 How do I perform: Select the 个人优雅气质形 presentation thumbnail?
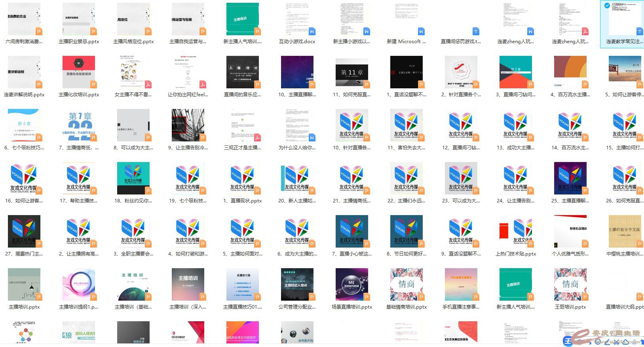570,231
